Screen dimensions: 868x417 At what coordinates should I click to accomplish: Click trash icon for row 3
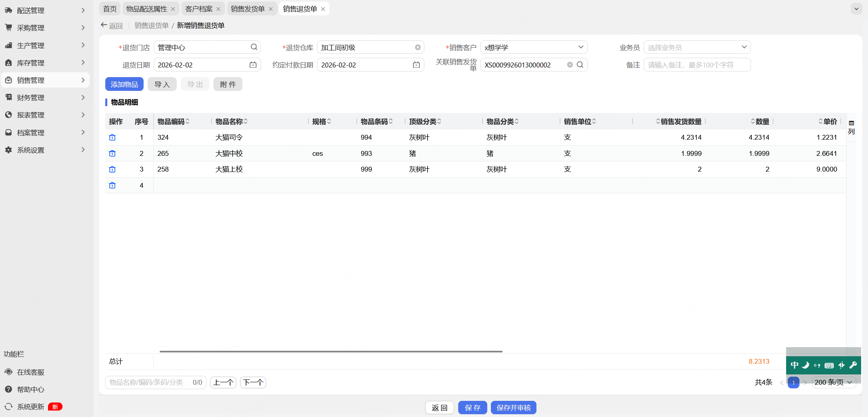pyautogui.click(x=112, y=169)
